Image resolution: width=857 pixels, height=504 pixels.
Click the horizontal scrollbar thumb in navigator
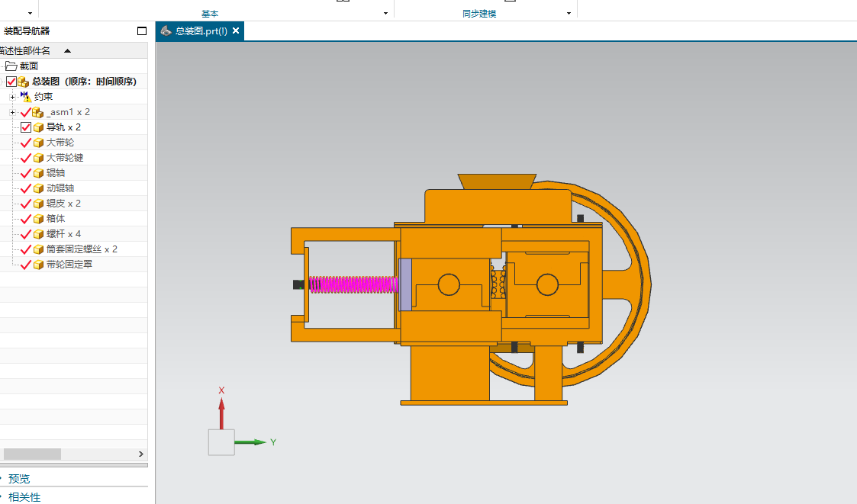coord(32,454)
